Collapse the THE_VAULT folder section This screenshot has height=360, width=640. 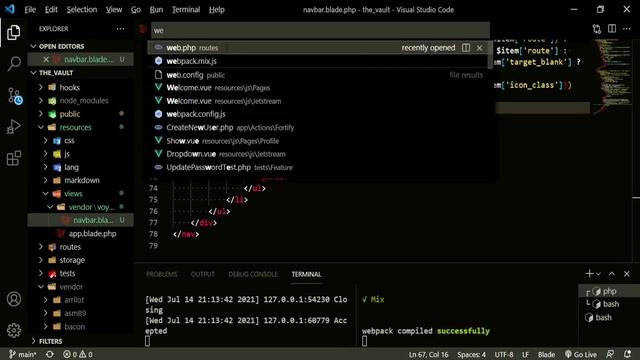click(x=33, y=73)
